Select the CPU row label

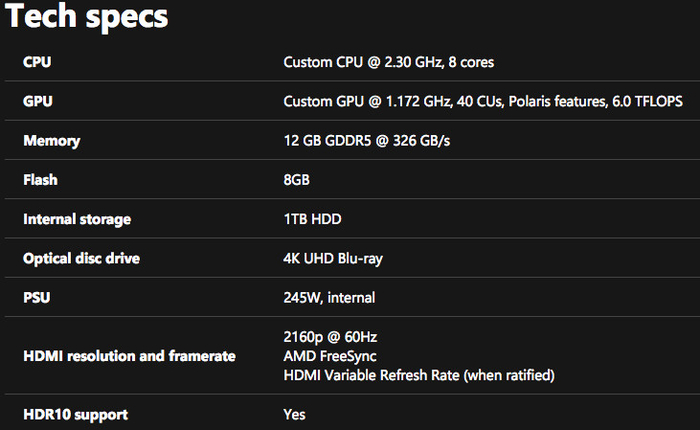coord(37,63)
